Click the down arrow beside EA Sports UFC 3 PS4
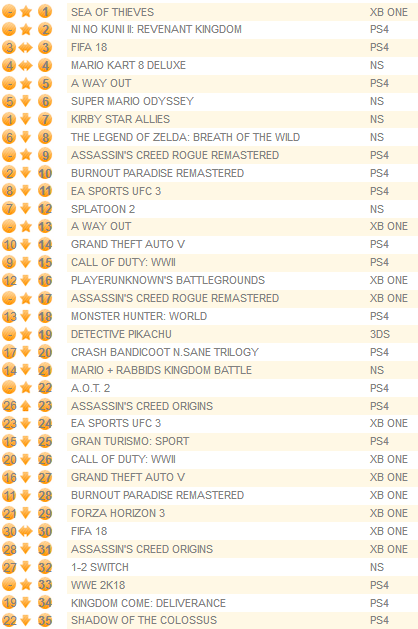 pos(26,191)
